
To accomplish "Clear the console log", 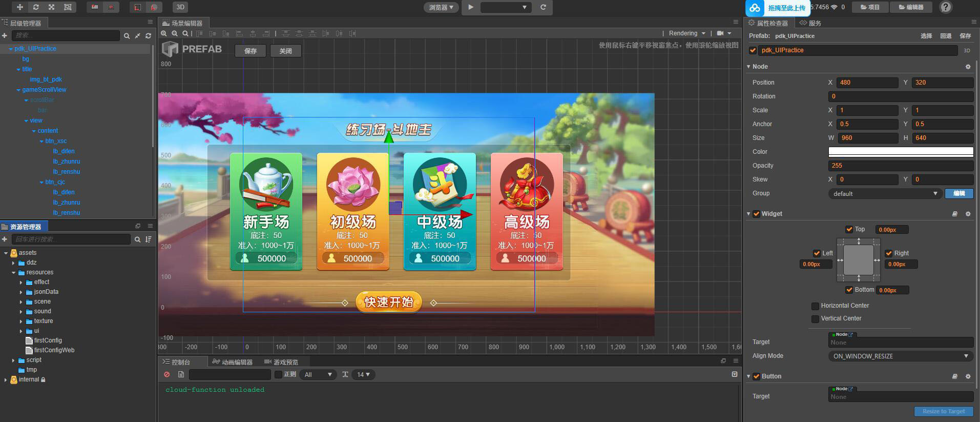I will tap(167, 375).
